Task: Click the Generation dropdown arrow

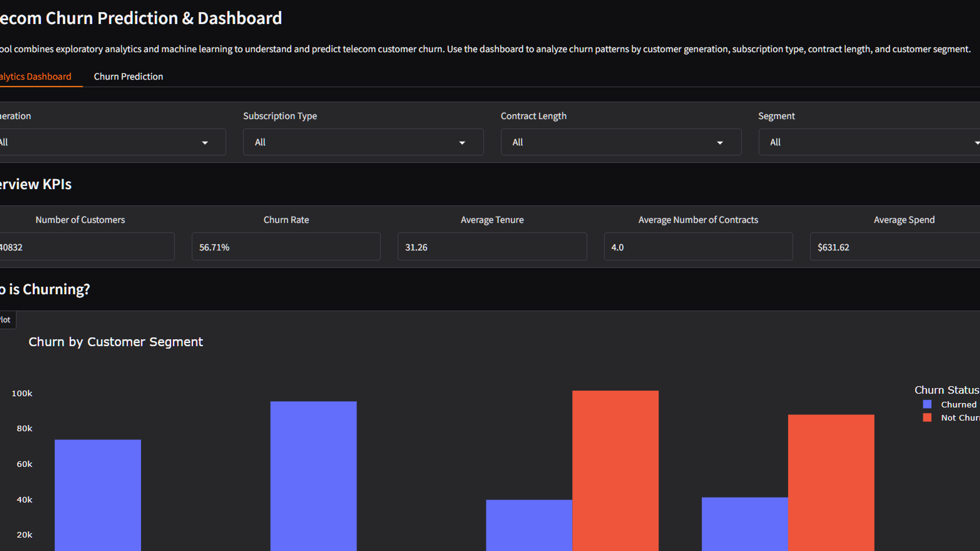Action: pos(205,143)
